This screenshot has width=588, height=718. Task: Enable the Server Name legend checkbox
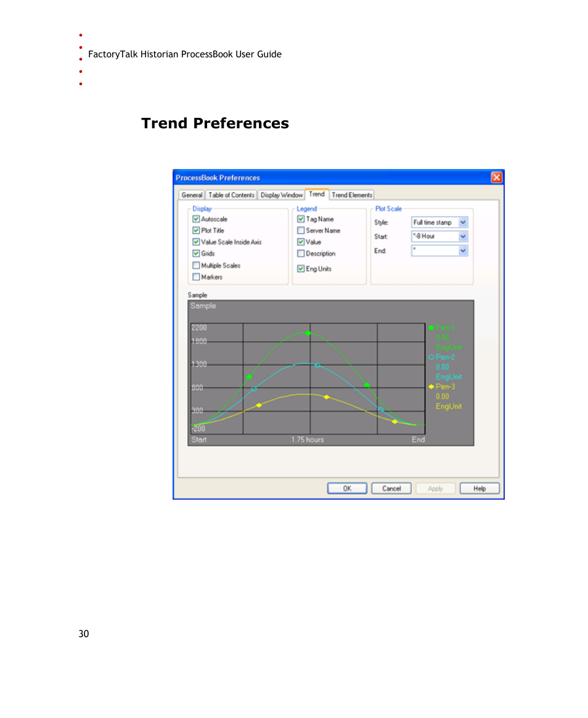tap(301, 230)
